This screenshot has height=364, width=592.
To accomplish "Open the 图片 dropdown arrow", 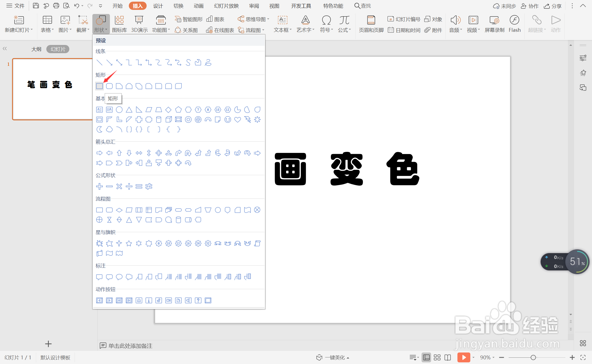I will (70, 30).
